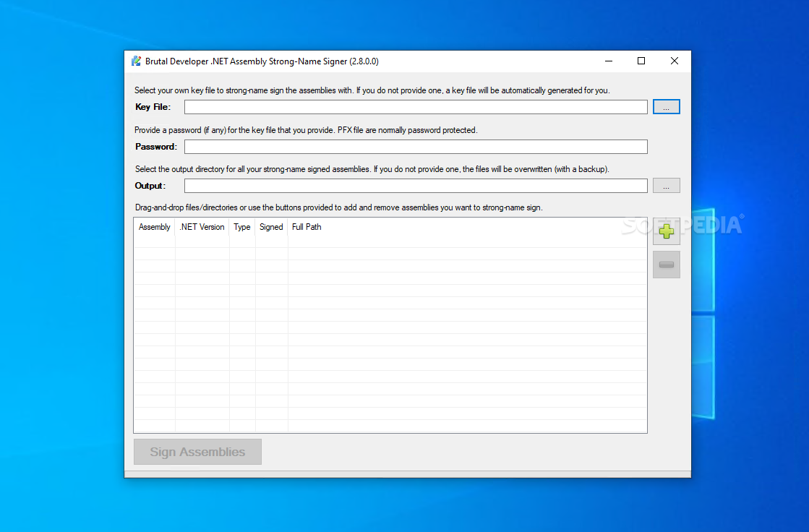Sort by the Type column header

click(242, 227)
